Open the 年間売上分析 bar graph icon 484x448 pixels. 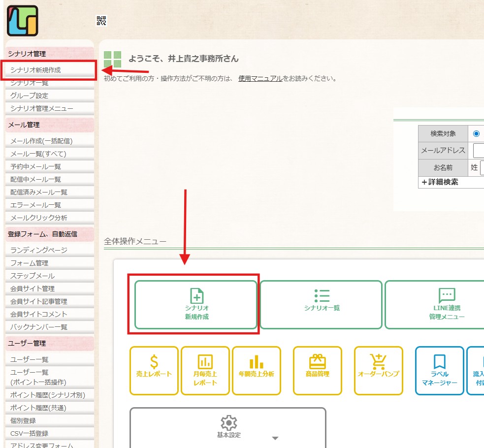coord(256,362)
